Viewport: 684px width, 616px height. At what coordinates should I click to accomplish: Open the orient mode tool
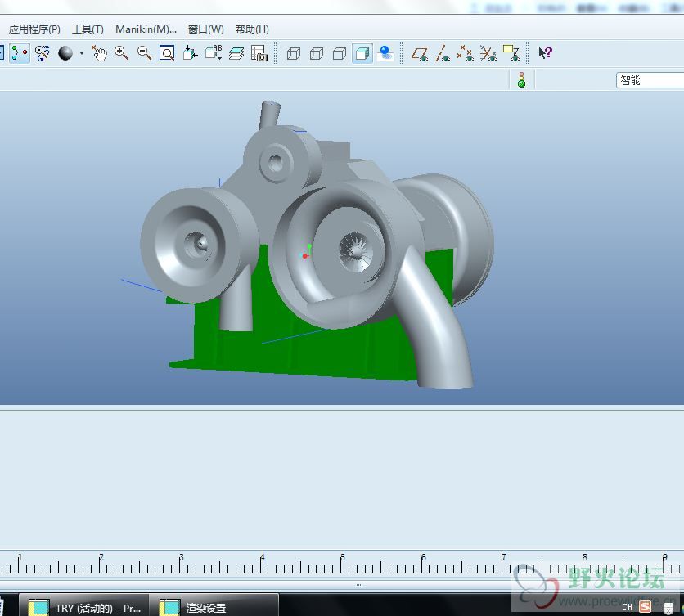(43, 53)
